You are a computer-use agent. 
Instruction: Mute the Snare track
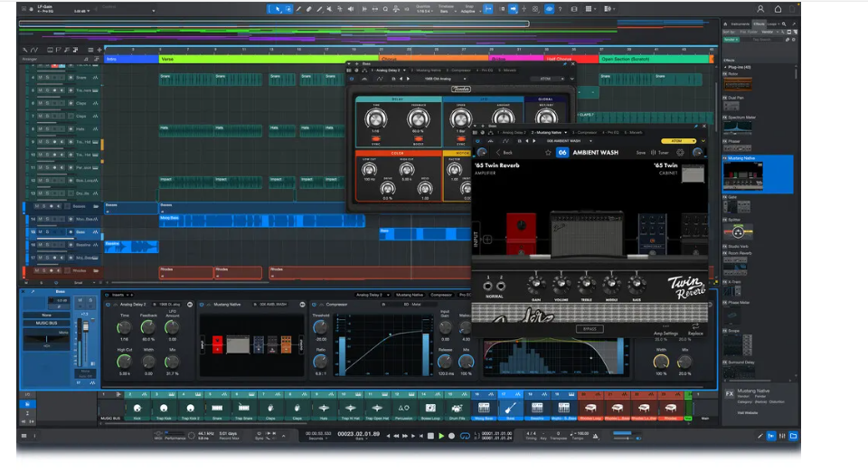pyautogui.click(x=40, y=77)
